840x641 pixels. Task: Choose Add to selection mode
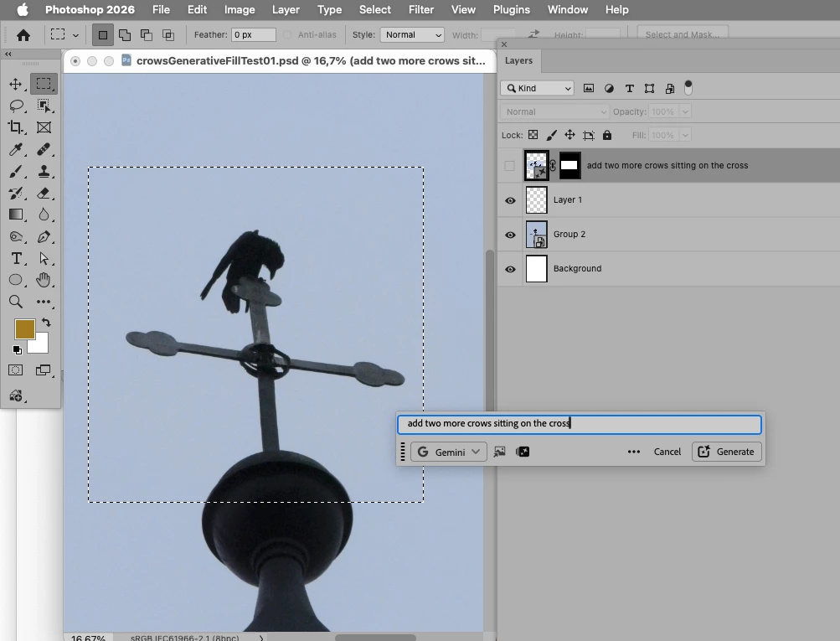click(125, 35)
